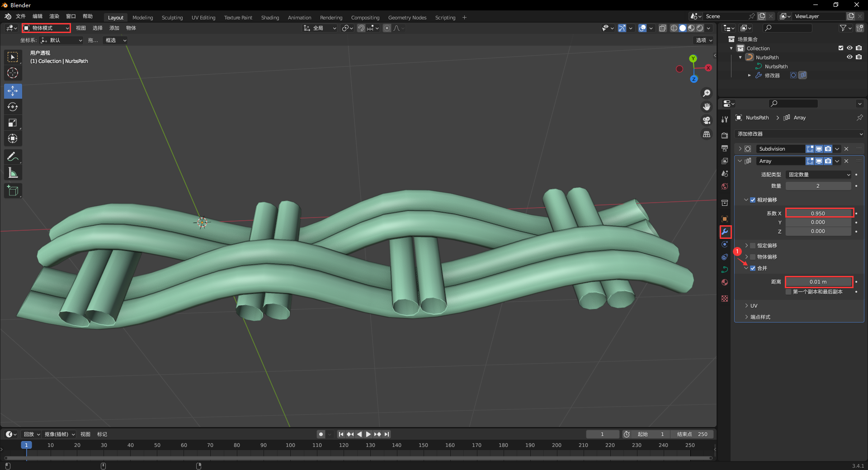Open the Object properties tab
This screenshot has height=470, width=868.
(x=725, y=219)
